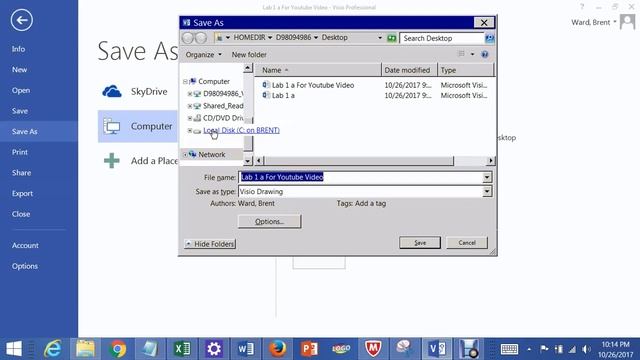Open Word from the taskbar

click(x=246, y=349)
